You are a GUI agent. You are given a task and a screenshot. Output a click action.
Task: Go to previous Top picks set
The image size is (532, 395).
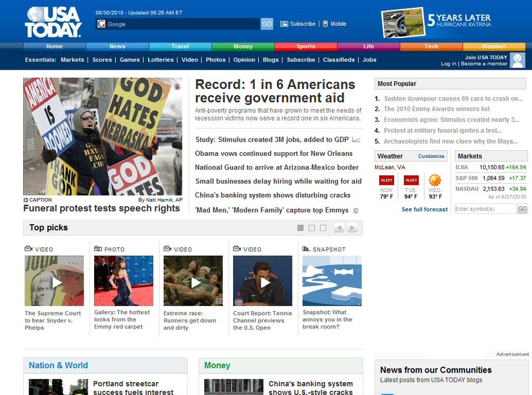pyautogui.click(x=339, y=227)
